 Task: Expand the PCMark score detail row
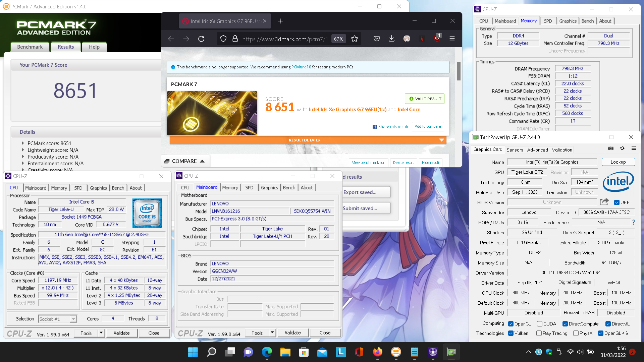[x=23, y=143]
